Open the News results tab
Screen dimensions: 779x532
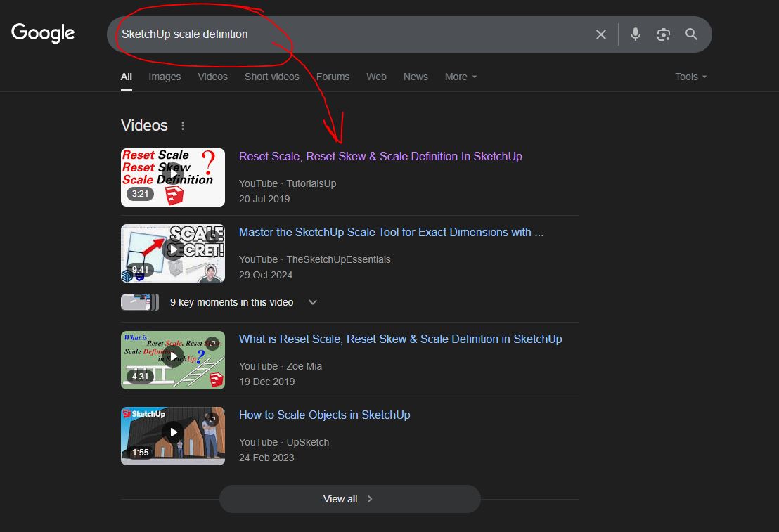click(416, 77)
